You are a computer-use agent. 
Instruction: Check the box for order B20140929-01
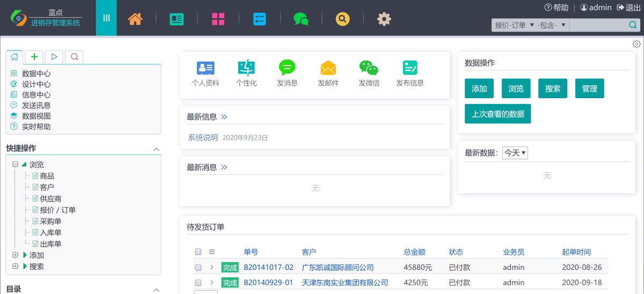pos(198,282)
